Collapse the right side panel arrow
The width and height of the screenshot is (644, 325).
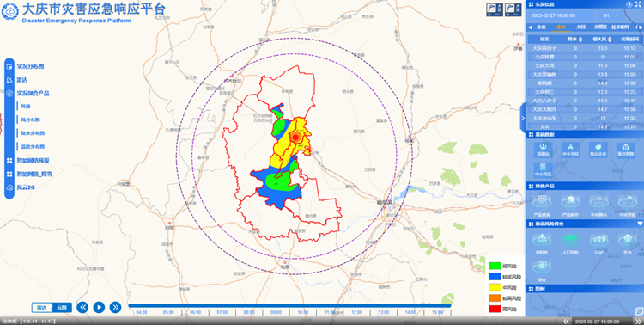pos(523,118)
